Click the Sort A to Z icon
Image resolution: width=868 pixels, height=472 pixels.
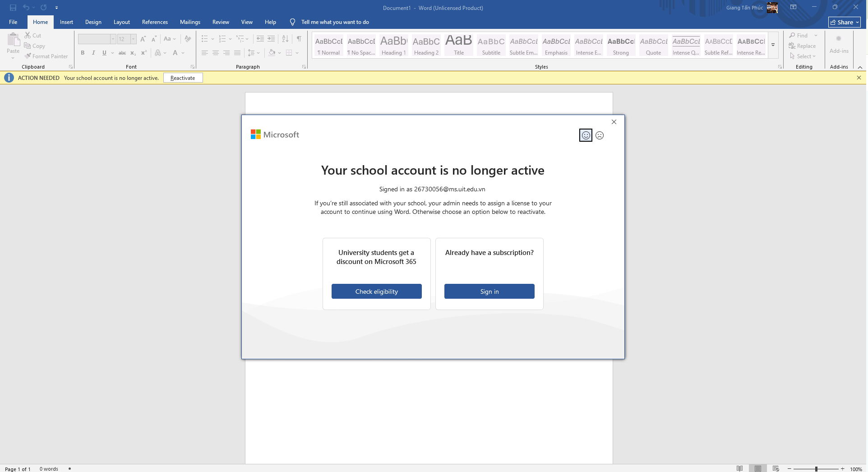coord(285,39)
